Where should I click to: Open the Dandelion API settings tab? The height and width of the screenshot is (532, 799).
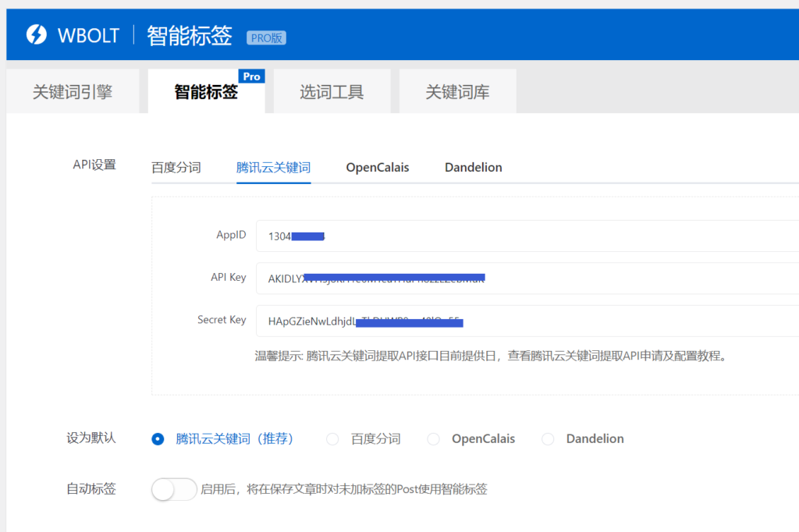coord(473,167)
